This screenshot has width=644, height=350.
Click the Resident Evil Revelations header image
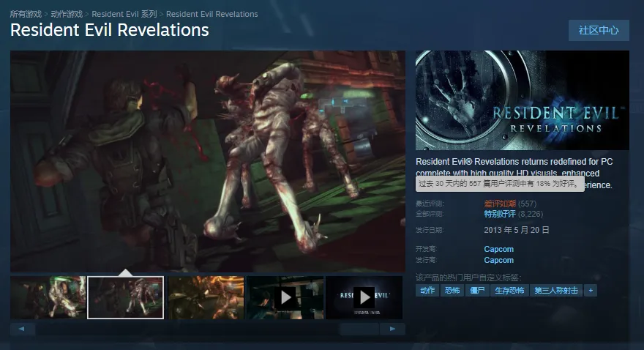tap(522, 100)
